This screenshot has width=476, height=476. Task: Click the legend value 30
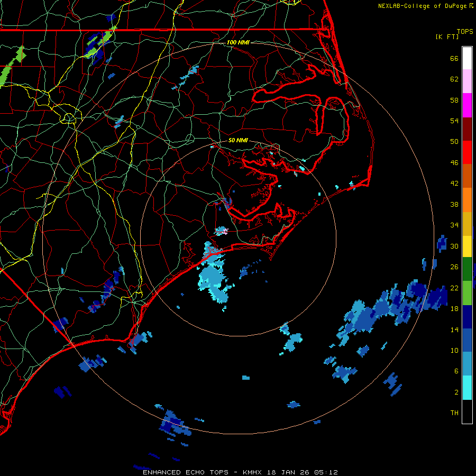pos(454,246)
